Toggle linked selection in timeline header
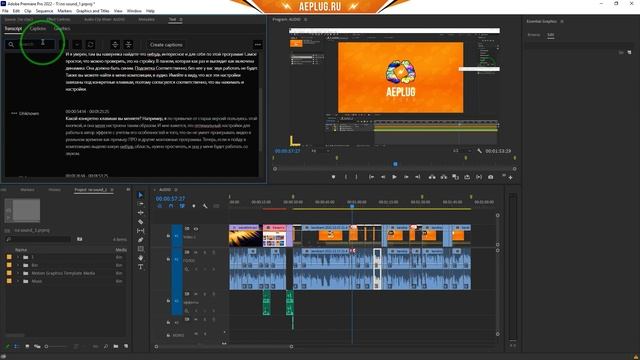The width and height of the screenshot is (640, 360). (x=182, y=206)
